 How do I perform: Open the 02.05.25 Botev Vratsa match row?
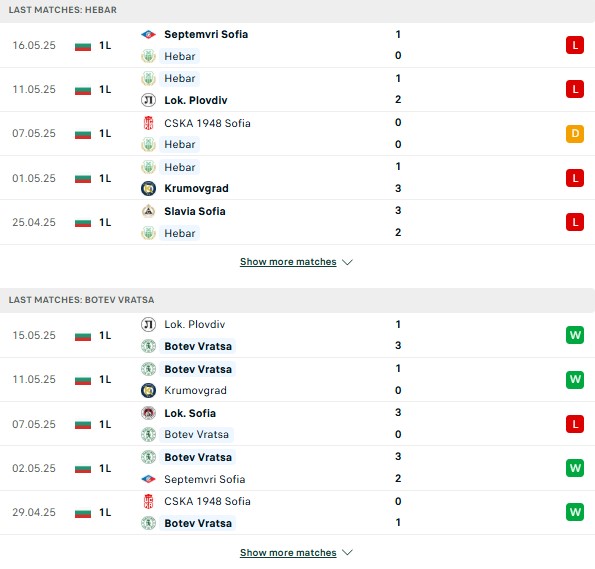tap(298, 468)
